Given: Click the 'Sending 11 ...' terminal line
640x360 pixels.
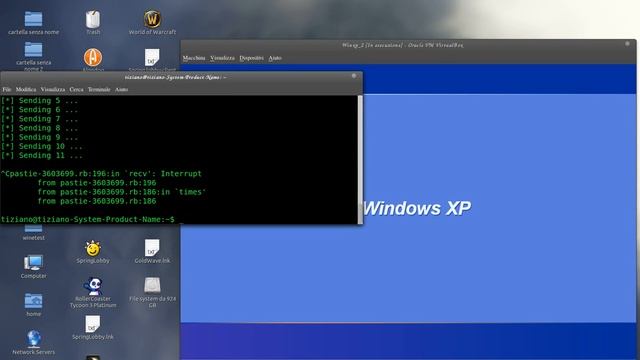Looking at the screenshot, I should (42, 156).
